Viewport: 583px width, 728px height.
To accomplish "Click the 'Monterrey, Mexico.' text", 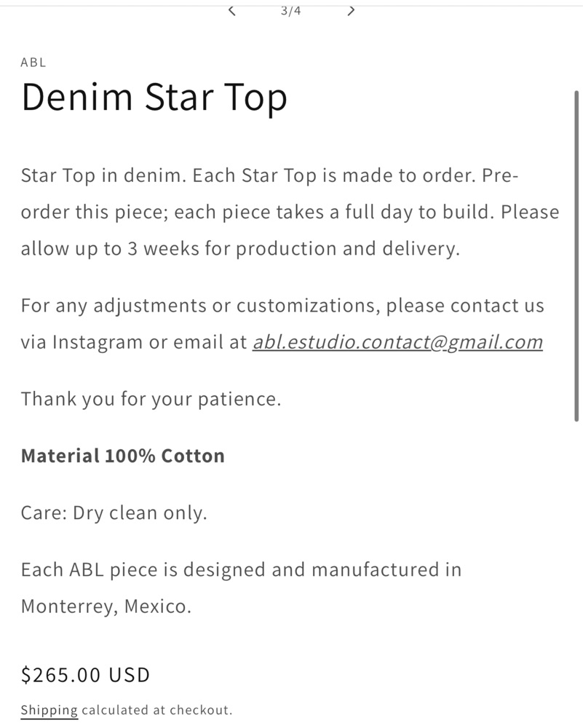I will coord(106,606).
